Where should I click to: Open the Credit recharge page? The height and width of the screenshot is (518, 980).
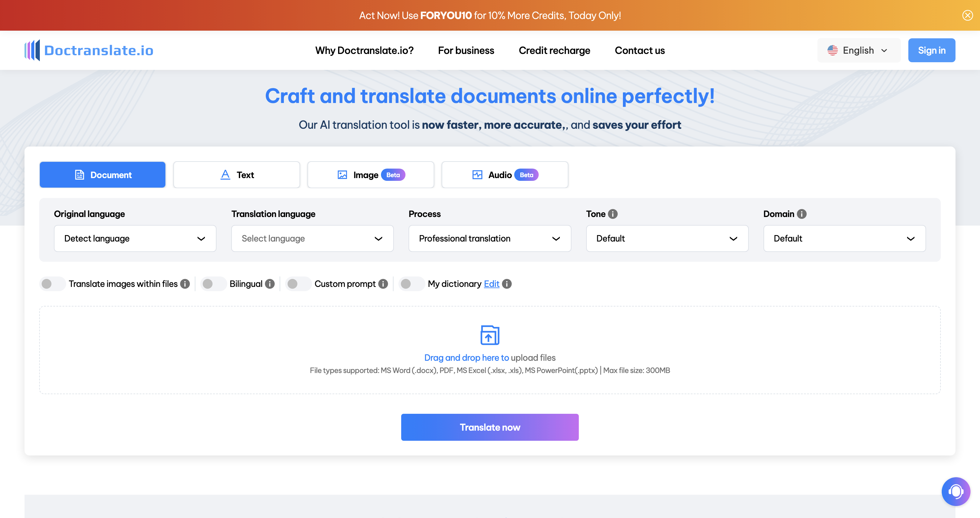coord(554,50)
